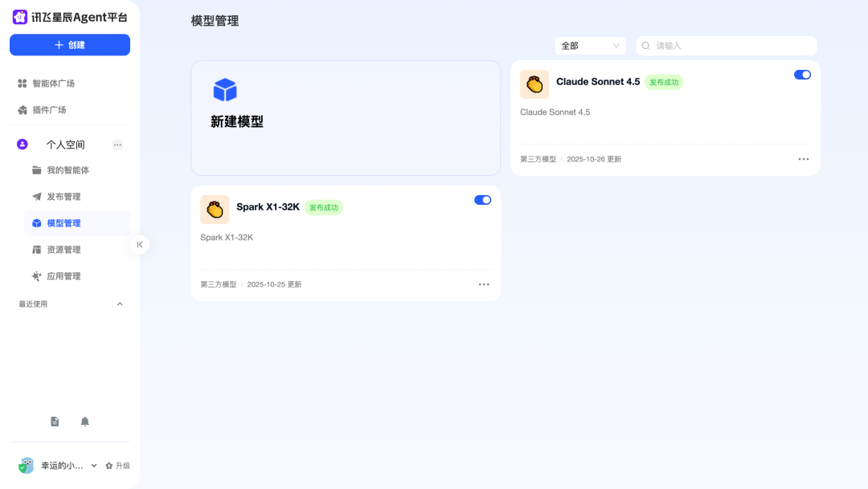Expand the user account dropdown chevron
This screenshot has width=868, height=489.
coord(94,465)
